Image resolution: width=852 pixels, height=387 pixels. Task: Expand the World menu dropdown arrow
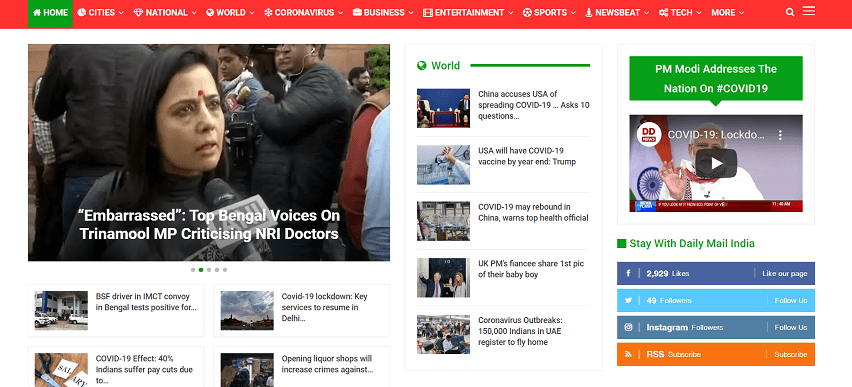(x=252, y=13)
